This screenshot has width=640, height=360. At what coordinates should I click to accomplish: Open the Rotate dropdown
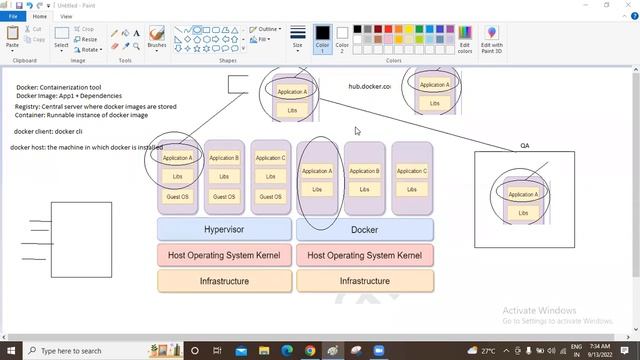coord(88,50)
